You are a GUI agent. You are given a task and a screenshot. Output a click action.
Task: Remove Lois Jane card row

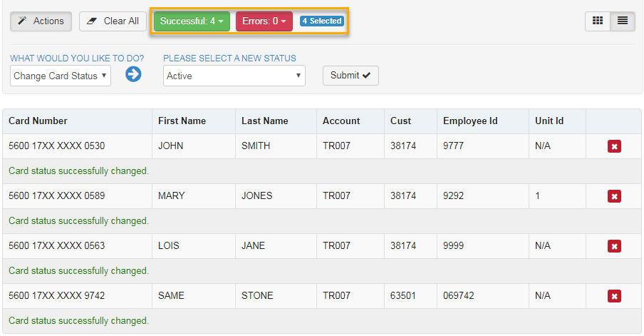pyautogui.click(x=614, y=246)
